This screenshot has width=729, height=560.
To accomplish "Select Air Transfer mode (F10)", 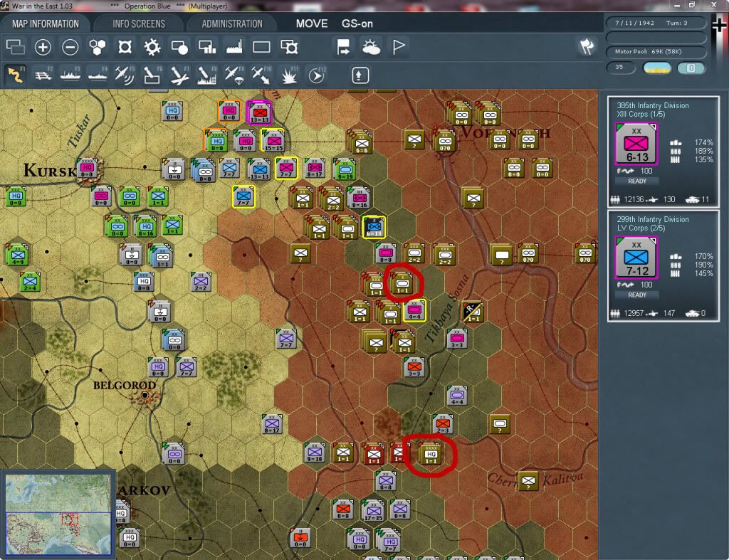I will [261, 75].
